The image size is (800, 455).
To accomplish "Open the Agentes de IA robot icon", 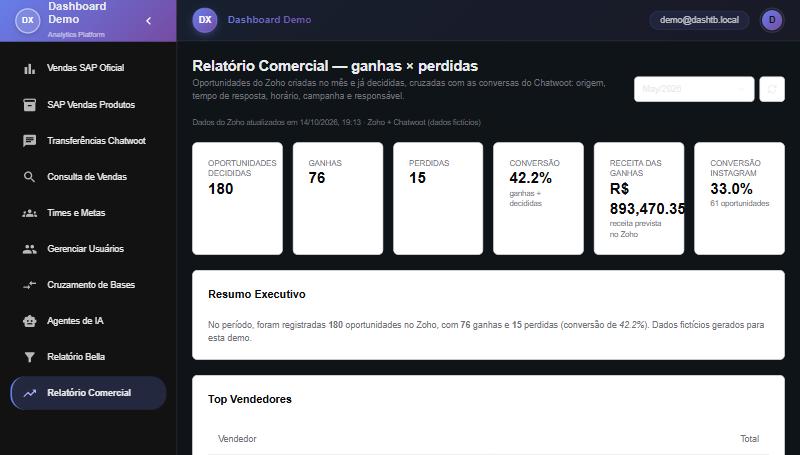I will [x=30, y=321].
